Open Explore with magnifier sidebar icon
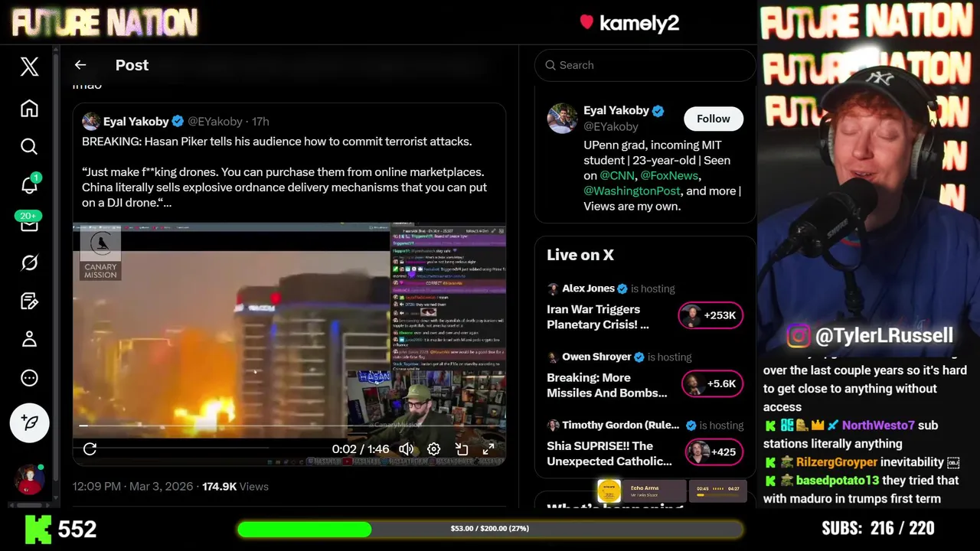980x551 pixels. (x=29, y=146)
